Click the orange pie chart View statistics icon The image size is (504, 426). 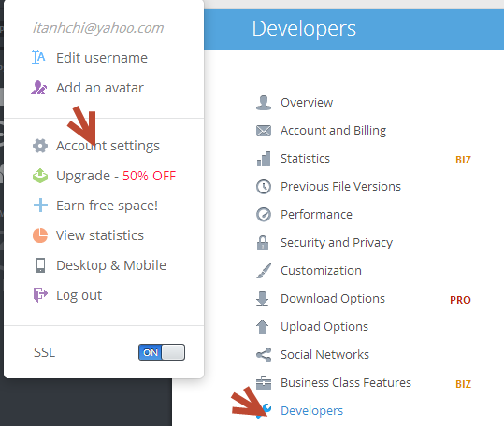tap(40, 235)
